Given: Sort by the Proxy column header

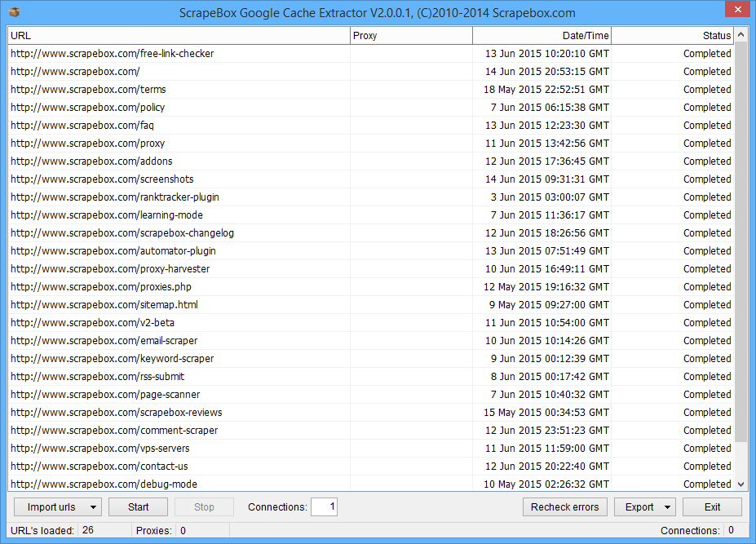Looking at the screenshot, I should tap(411, 36).
